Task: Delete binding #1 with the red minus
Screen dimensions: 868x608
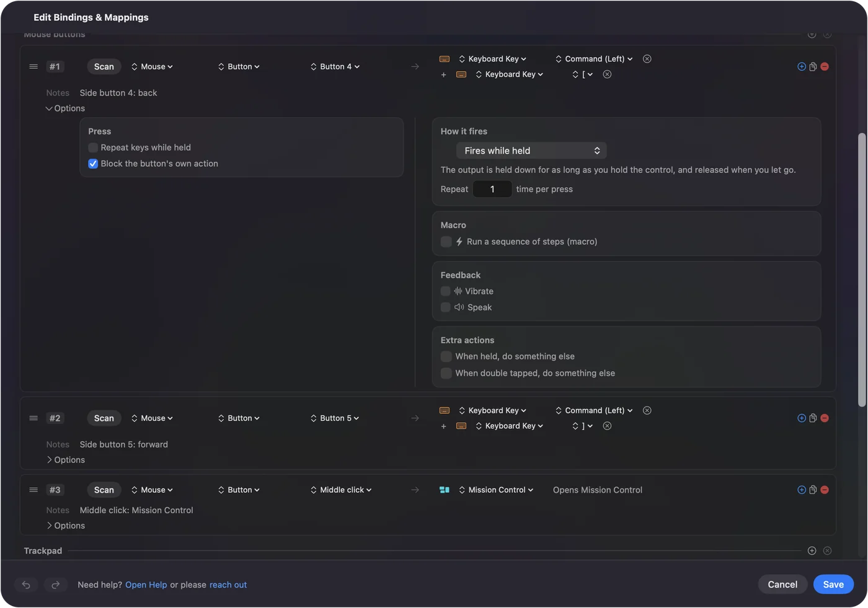Action: pos(825,66)
